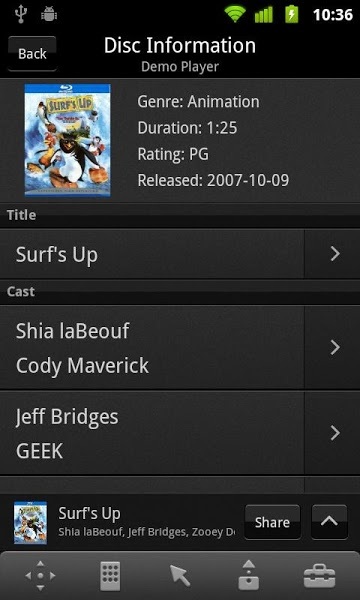This screenshot has width=360, height=600.
Task: Go back with the Back button
Action: 32,54
